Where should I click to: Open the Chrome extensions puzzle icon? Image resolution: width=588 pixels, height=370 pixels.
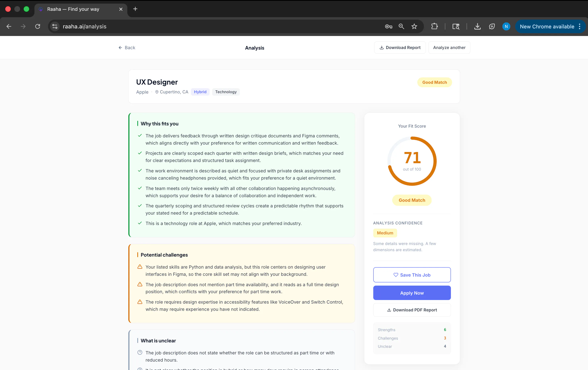click(434, 26)
